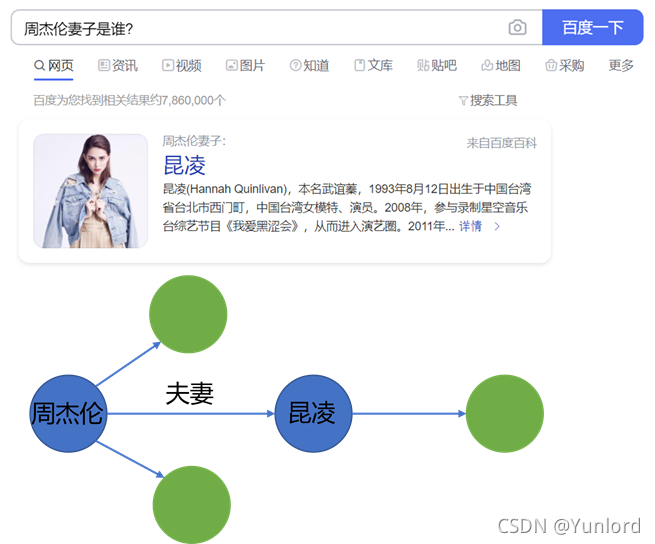655x544 pixels.
Task: Expand the 更多 menu
Action: tap(621, 66)
